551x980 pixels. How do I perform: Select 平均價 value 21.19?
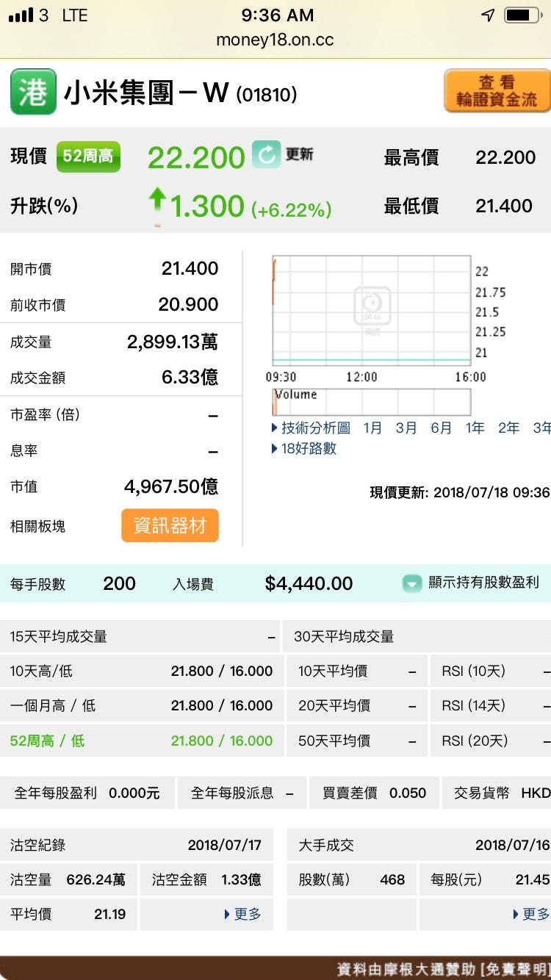[x=110, y=915]
